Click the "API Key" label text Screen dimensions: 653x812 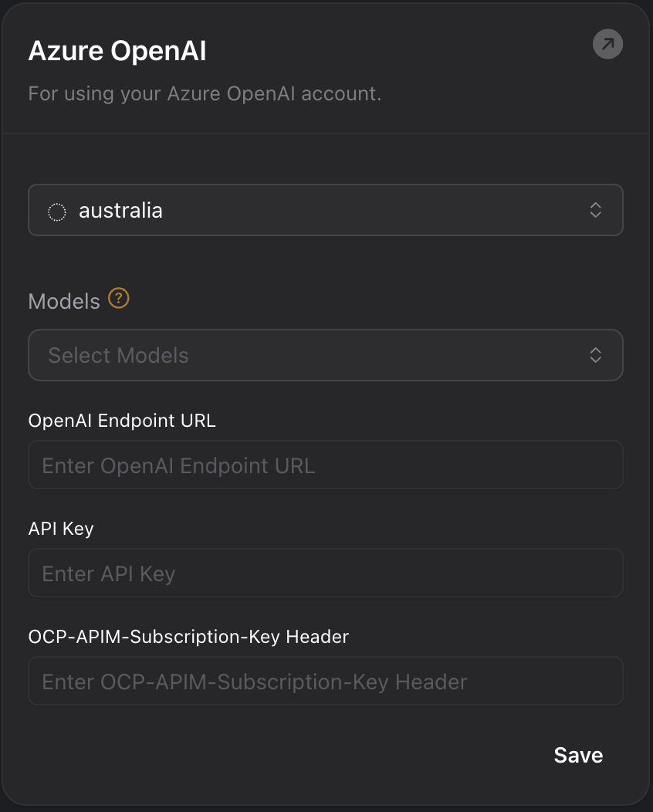pyautogui.click(x=61, y=529)
